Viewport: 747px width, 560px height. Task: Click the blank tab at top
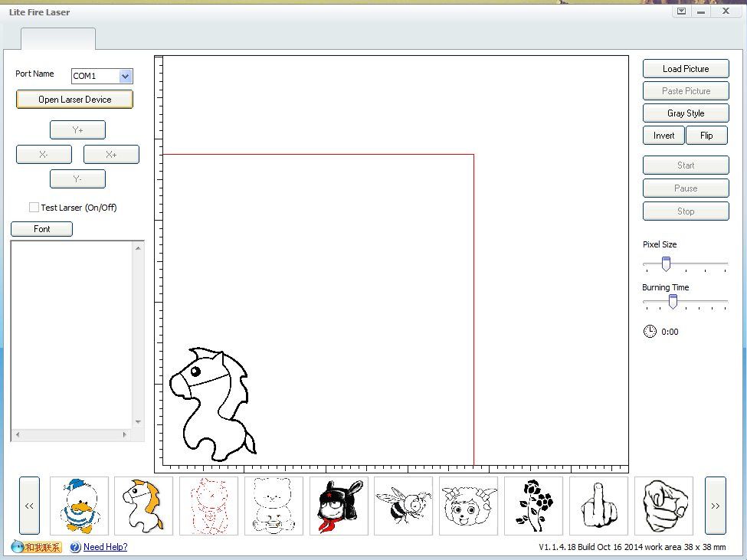pyautogui.click(x=58, y=39)
